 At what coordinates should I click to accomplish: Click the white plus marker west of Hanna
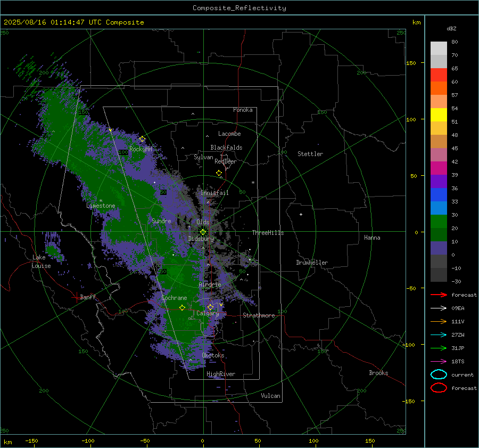pos(301,214)
